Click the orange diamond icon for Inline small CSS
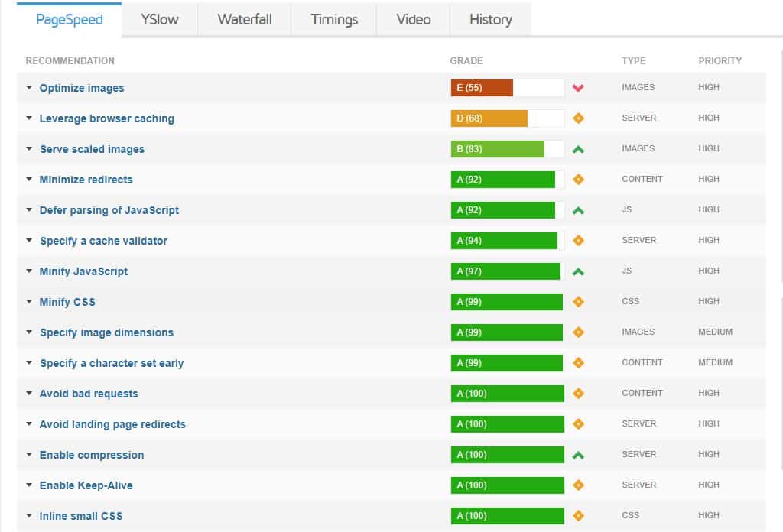Image resolution: width=783 pixels, height=532 pixels. (x=578, y=516)
